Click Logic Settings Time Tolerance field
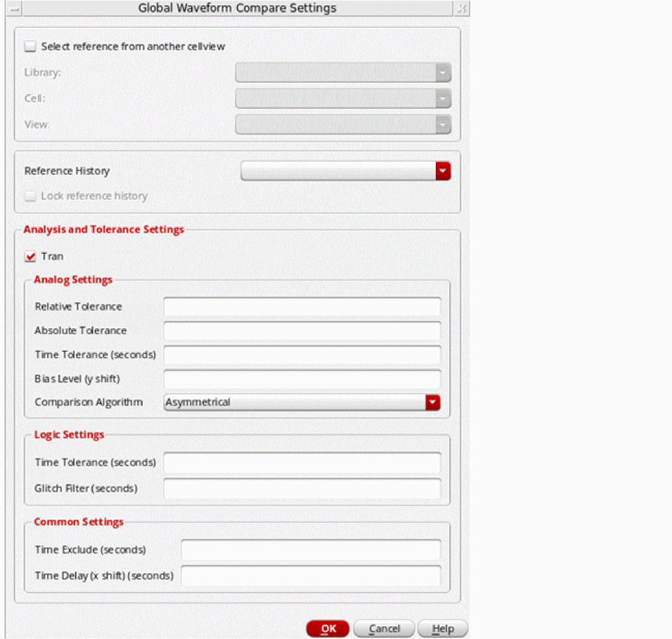Viewport: 672px width, 639px height. (302, 463)
